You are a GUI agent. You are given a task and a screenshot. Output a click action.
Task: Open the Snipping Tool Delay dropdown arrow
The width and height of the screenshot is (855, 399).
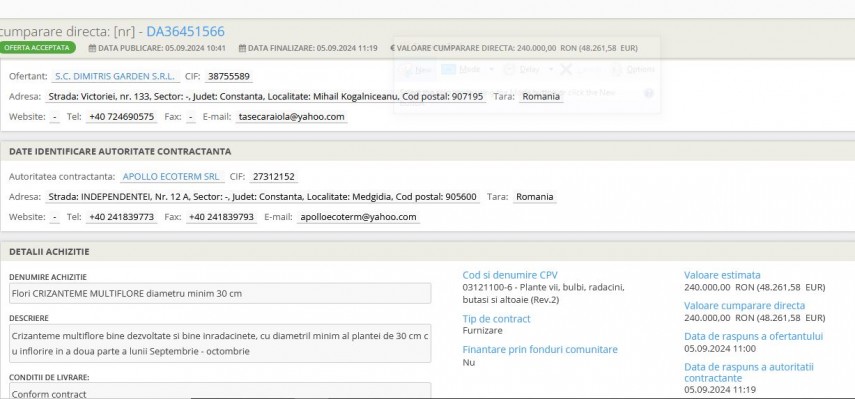551,69
